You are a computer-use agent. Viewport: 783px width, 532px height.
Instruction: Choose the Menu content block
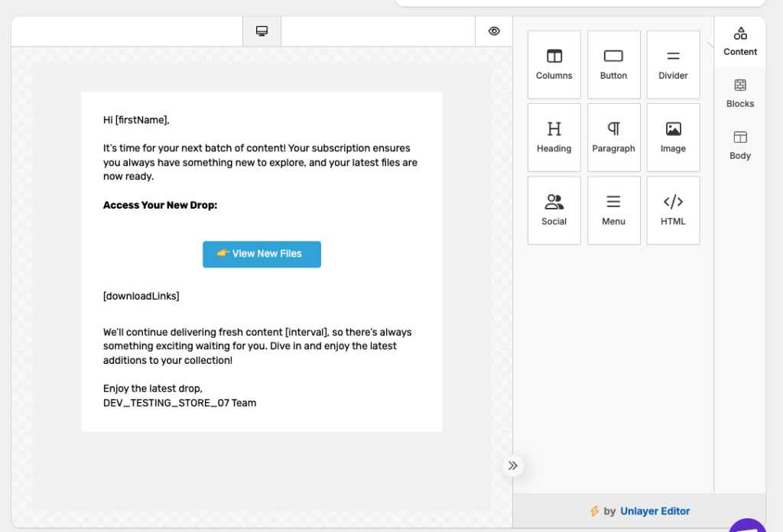pyautogui.click(x=613, y=210)
